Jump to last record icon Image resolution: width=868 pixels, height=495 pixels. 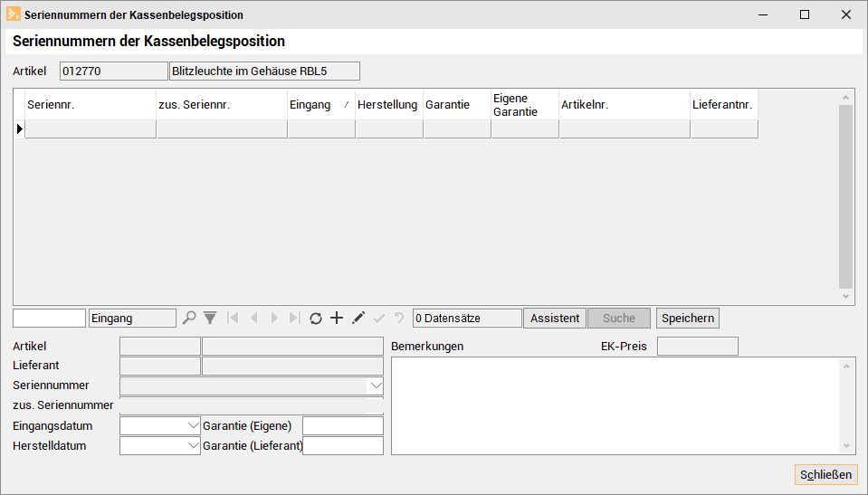295,318
